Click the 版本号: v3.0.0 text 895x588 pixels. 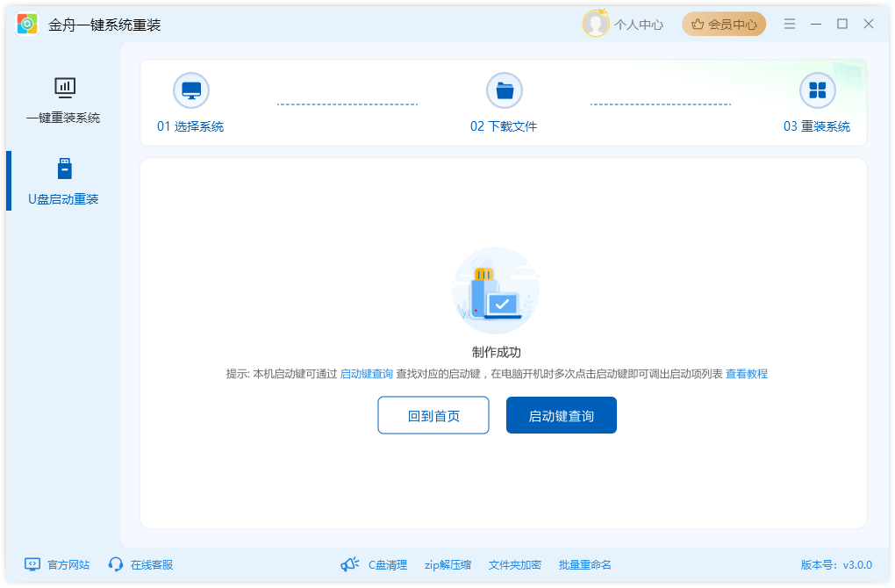836,564
